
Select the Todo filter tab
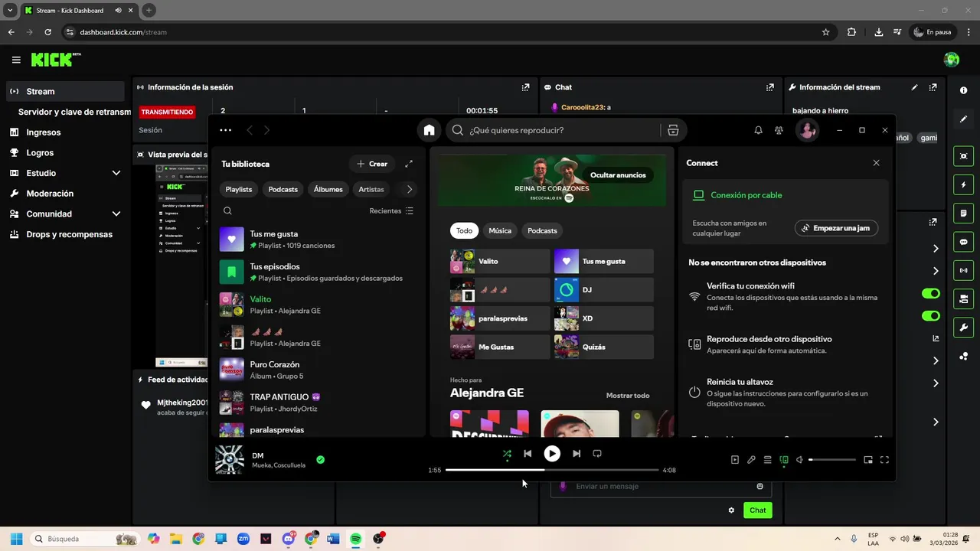pyautogui.click(x=465, y=230)
